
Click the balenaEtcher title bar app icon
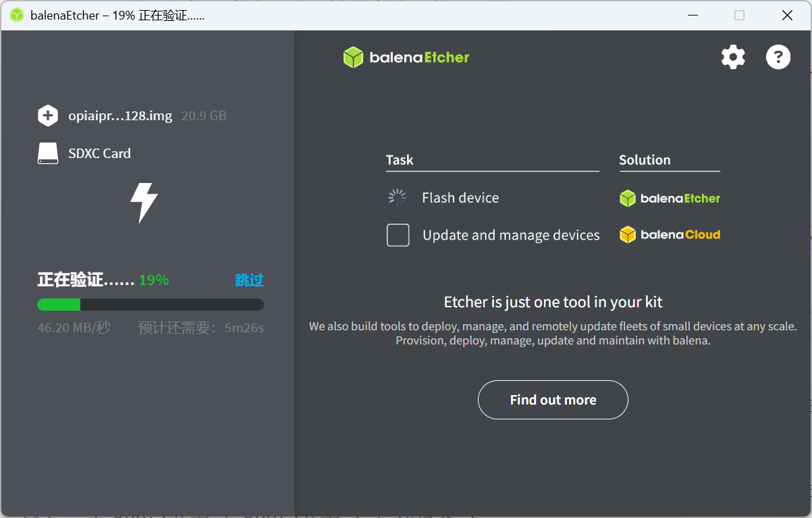[17, 15]
